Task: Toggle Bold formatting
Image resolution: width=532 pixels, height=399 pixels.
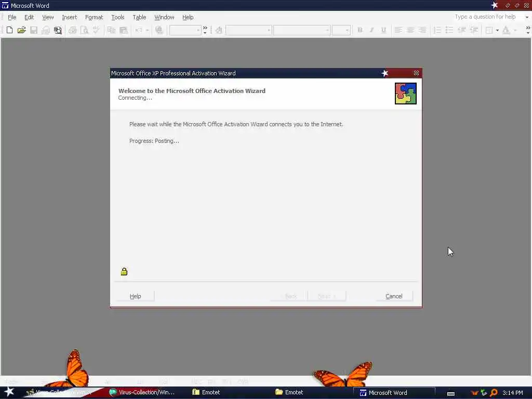Action: [360, 30]
